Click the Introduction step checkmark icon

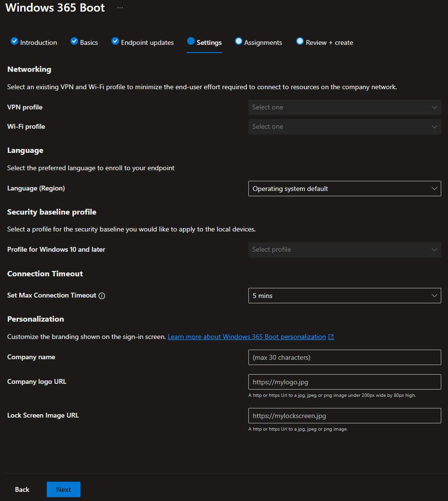pyautogui.click(x=14, y=41)
